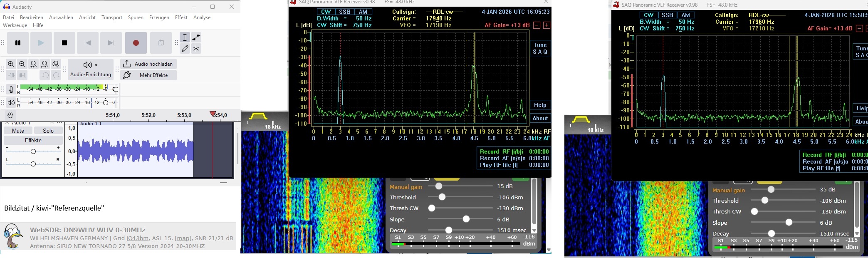This screenshot has width=868, height=258.
Task: Open the microphone recording meter options
Action: (11, 89)
